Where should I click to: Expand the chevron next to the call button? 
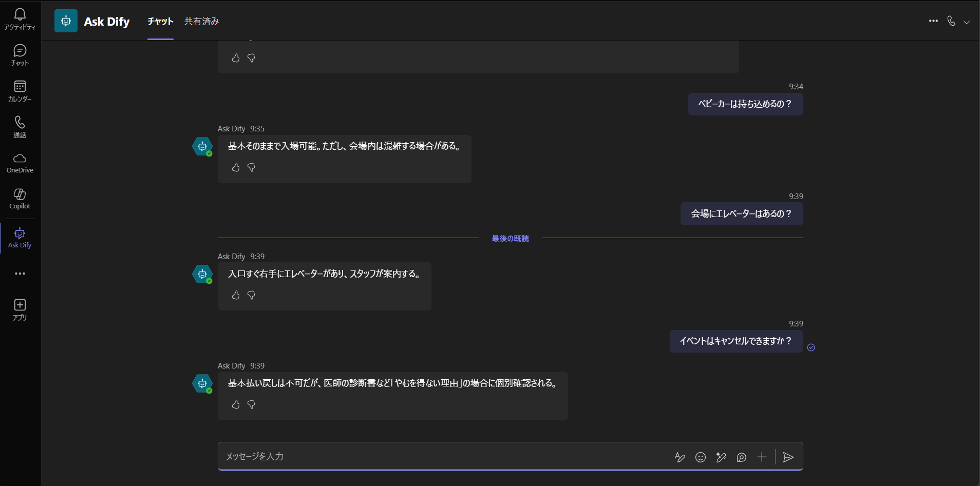[968, 22]
